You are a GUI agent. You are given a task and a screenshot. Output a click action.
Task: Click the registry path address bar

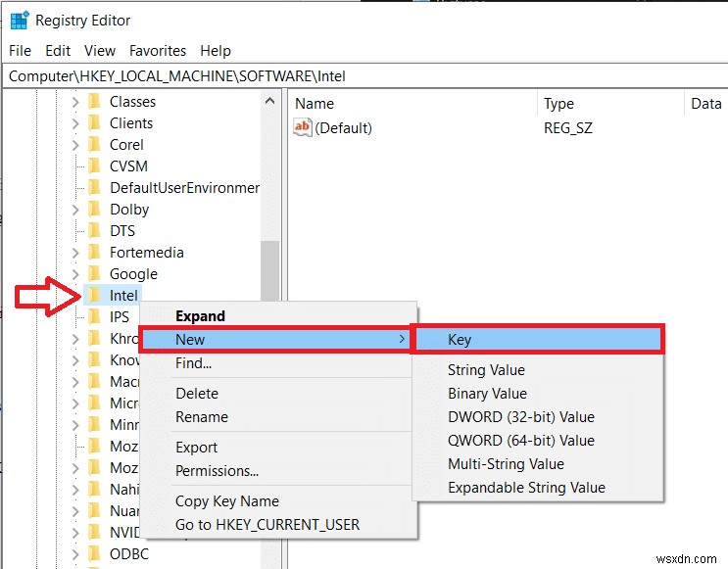364,76
